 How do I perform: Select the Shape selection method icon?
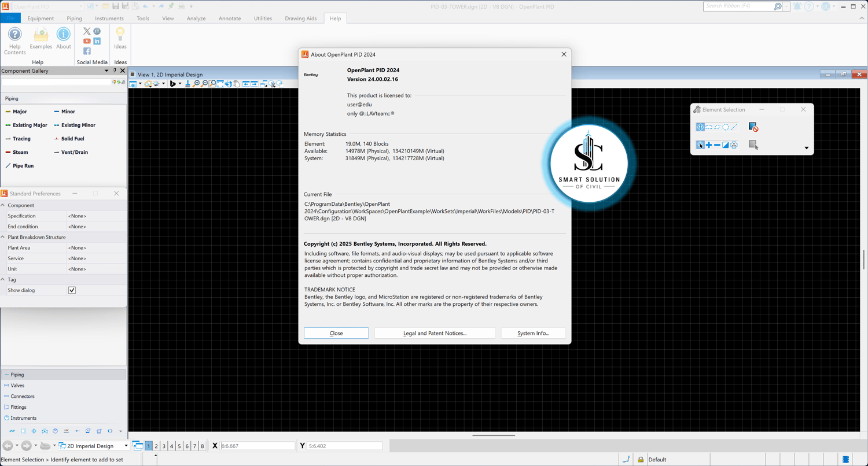click(717, 127)
